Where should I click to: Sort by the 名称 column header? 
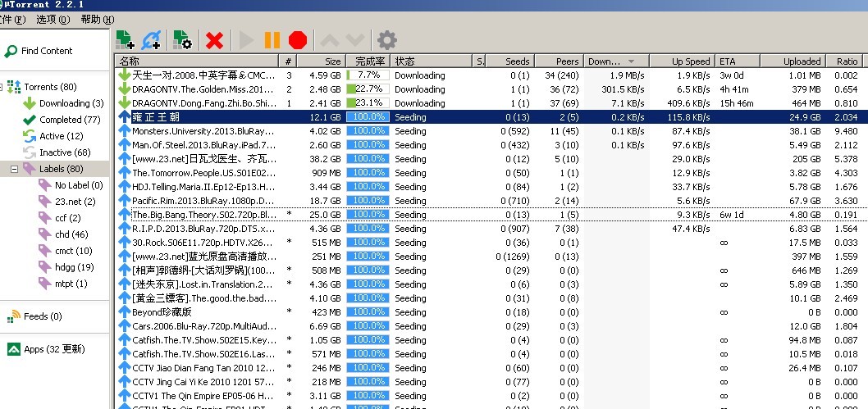point(197,61)
